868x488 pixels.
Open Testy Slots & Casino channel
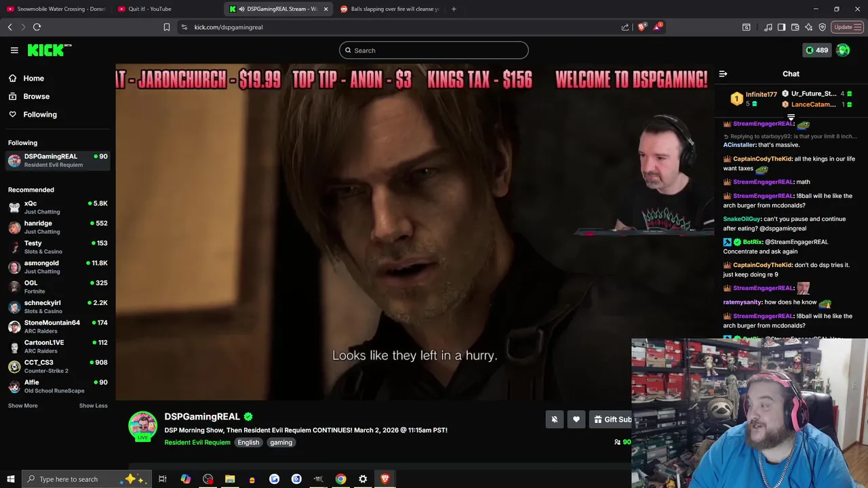[x=58, y=247]
